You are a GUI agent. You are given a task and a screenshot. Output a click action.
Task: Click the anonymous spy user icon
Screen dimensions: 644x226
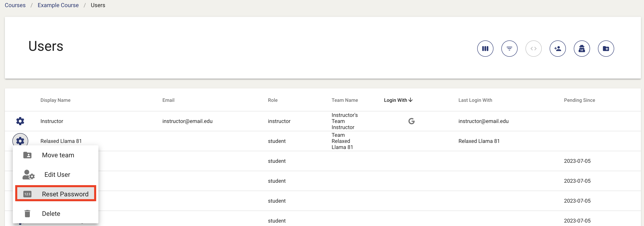[x=582, y=49]
